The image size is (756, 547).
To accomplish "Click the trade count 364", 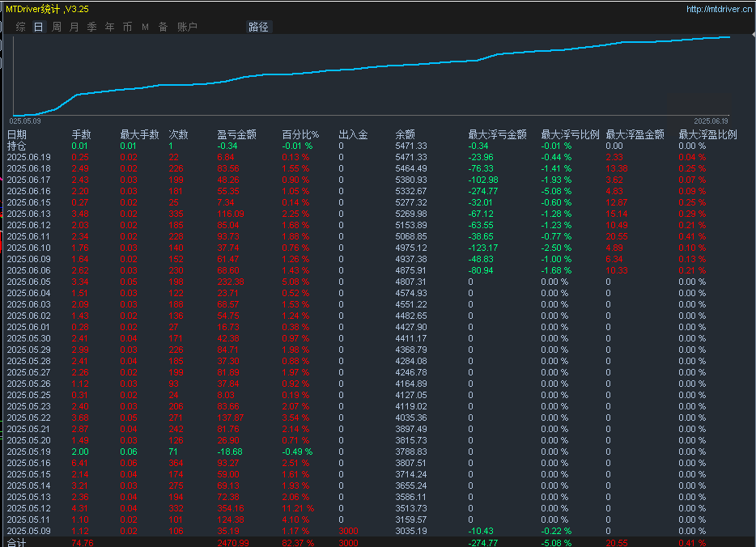I will (x=176, y=463).
